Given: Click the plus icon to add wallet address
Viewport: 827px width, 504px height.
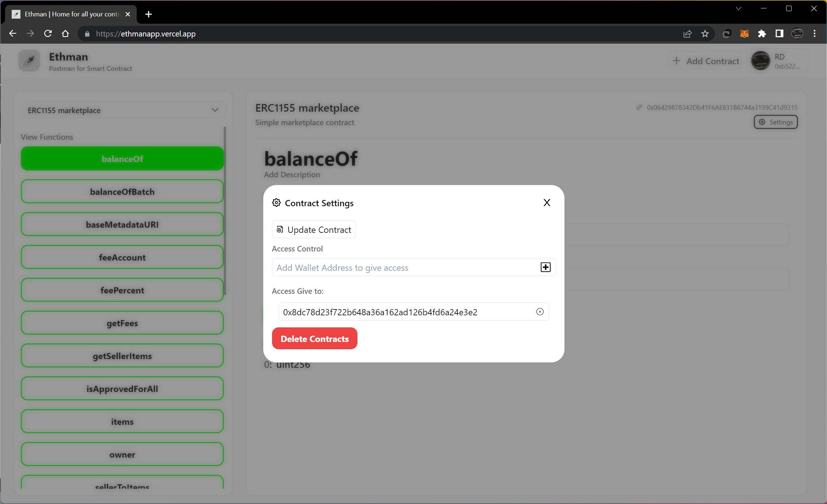Looking at the screenshot, I should 545,268.
